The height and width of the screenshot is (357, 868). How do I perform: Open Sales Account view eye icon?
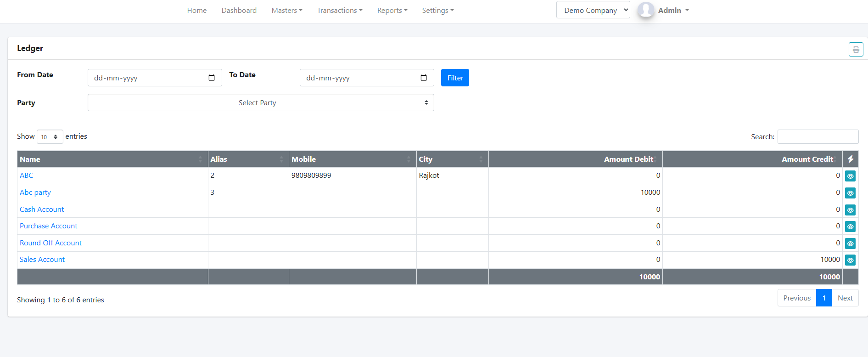click(850, 260)
